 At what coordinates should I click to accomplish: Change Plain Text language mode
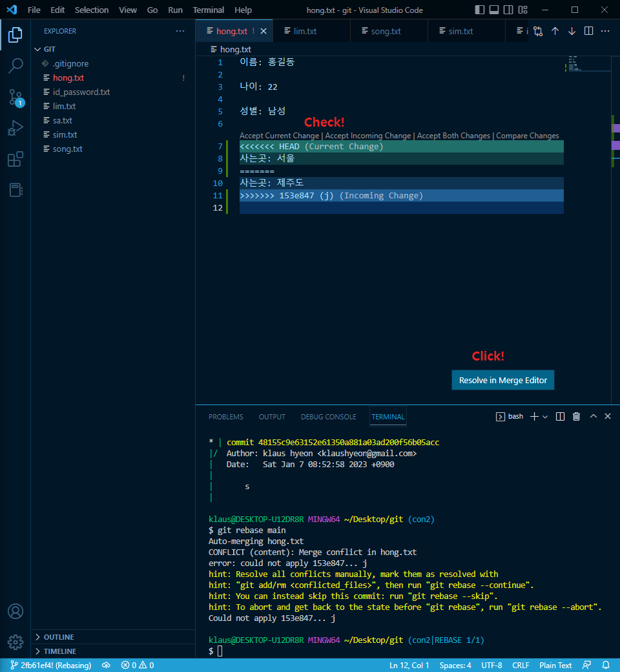coord(555,665)
